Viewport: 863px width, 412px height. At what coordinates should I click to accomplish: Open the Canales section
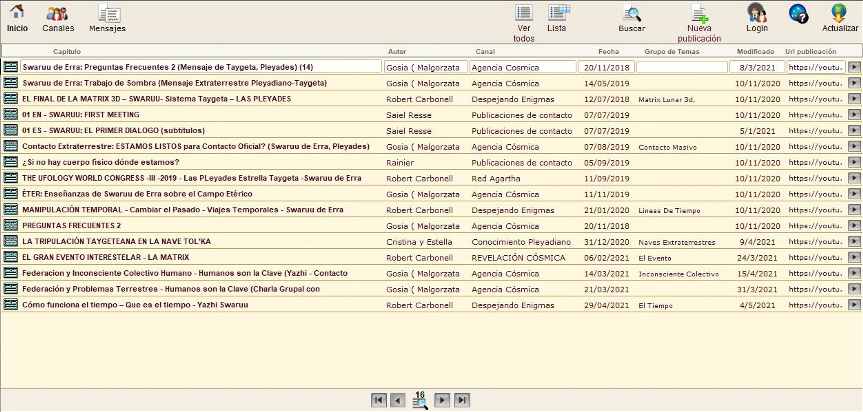58,14
